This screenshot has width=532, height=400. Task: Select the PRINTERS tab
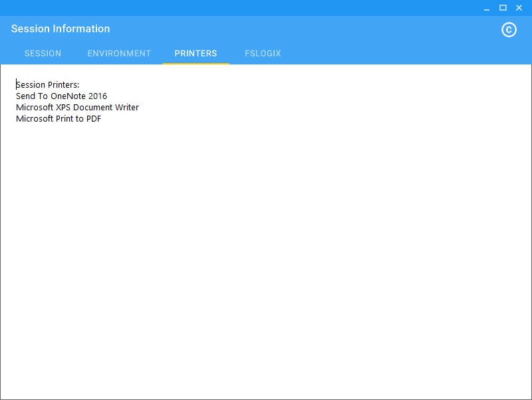(196, 54)
